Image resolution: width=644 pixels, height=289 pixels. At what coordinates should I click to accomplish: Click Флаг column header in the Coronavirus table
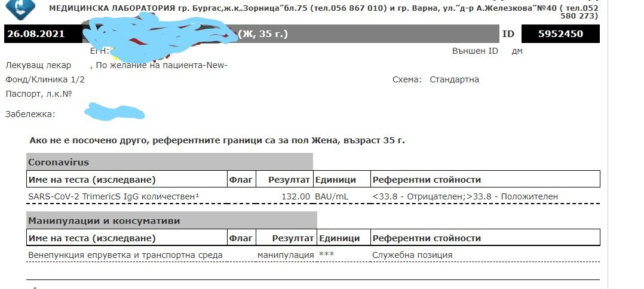pos(241,180)
